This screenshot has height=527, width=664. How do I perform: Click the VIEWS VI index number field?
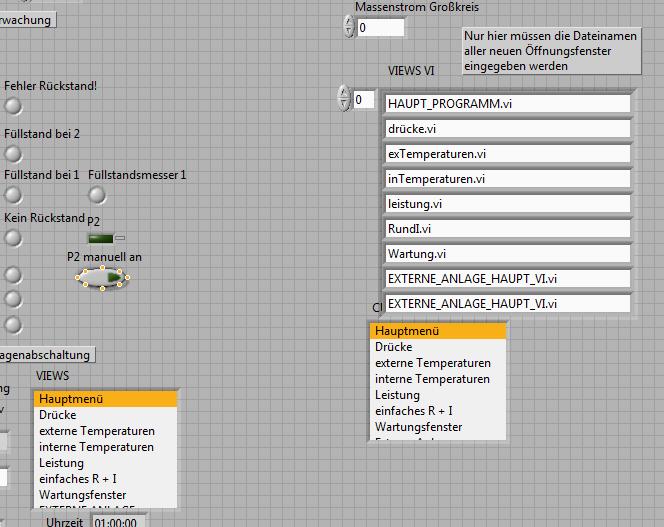point(364,100)
